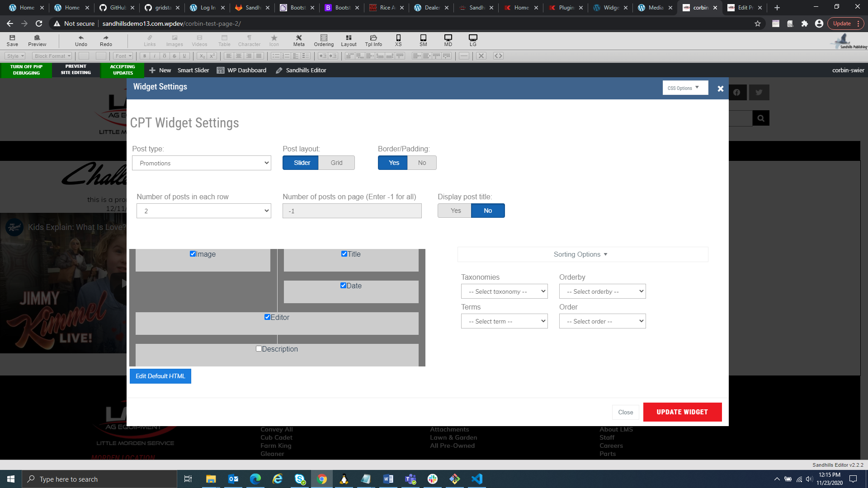Open Sandhills Editor admin bar item
Image resolution: width=868 pixels, height=488 pixels.
click(x=301, y=70)
